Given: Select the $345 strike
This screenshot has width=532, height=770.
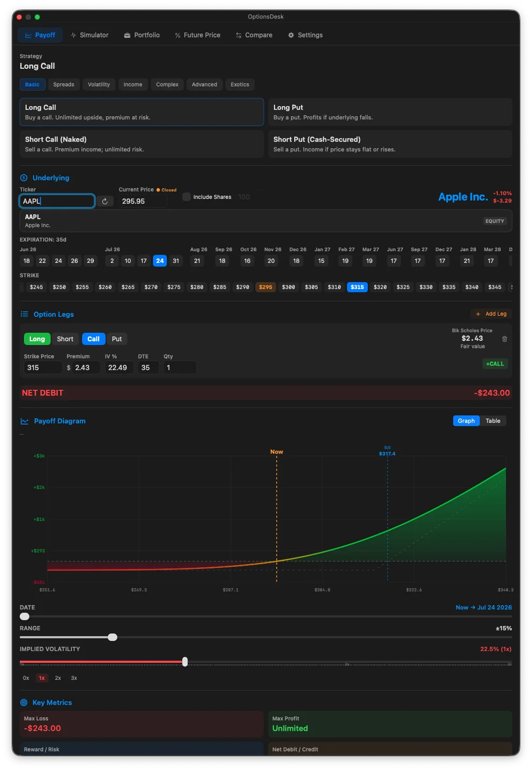Looking at the screenshot, I should coord(495,287).
